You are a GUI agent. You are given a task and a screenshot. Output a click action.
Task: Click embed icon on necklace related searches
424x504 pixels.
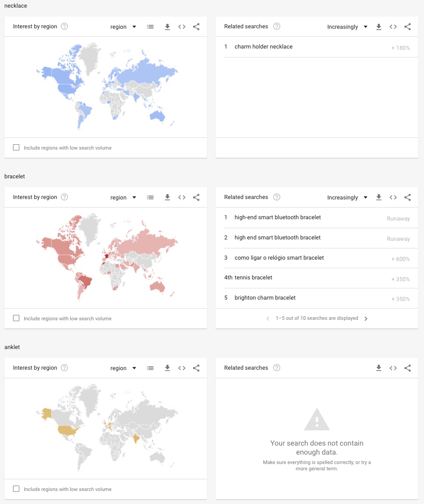tap(393, 27)
